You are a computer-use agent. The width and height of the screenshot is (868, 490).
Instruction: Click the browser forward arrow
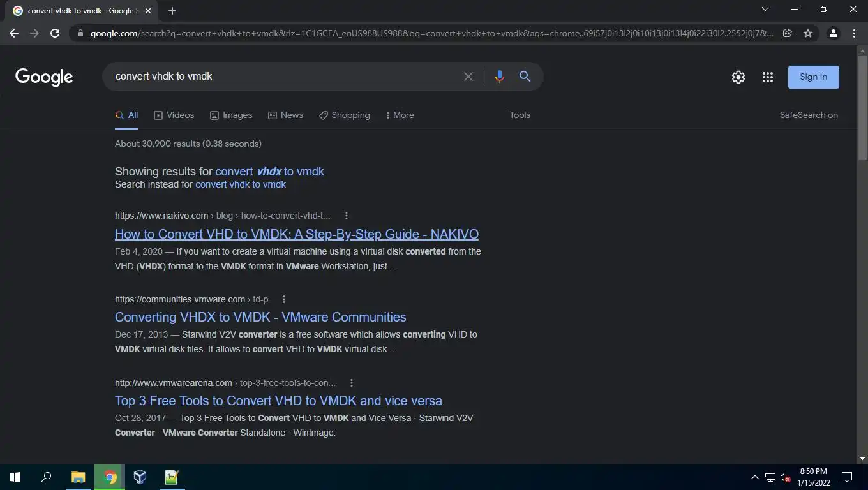[34, 33]
